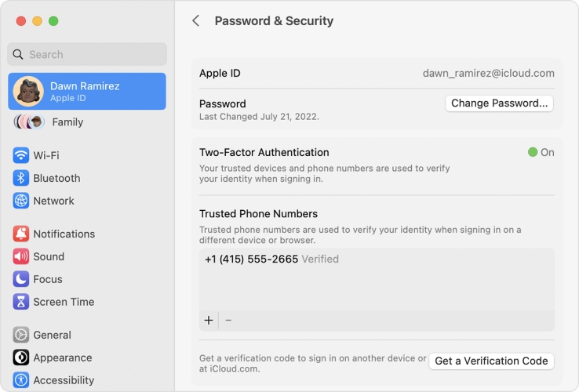Select Dawn Ramirez Apple ID entry
This screenshot has width=579, height=392.
tap(87, 92)
